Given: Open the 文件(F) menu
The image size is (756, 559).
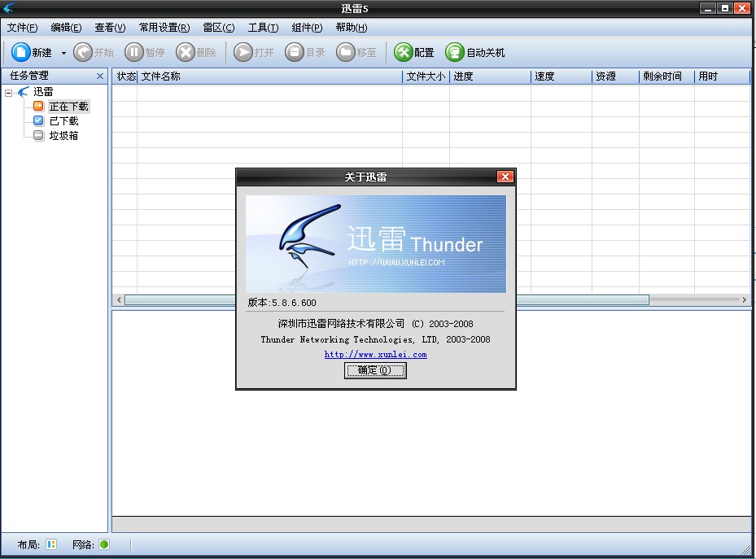Looking at the screenshot, I should 22,28.
